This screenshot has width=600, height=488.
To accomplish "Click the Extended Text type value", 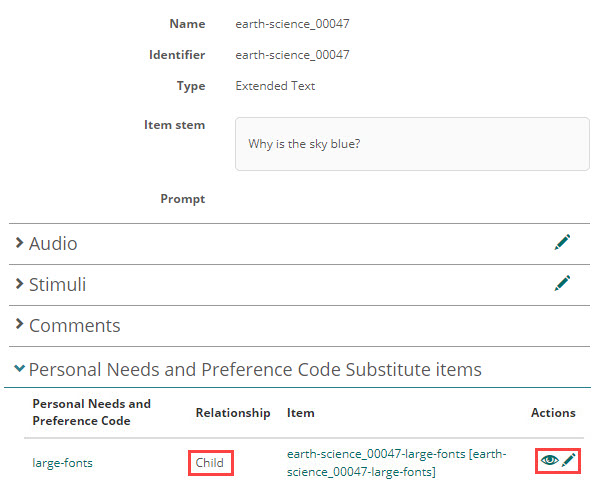I will coord(275,86).
